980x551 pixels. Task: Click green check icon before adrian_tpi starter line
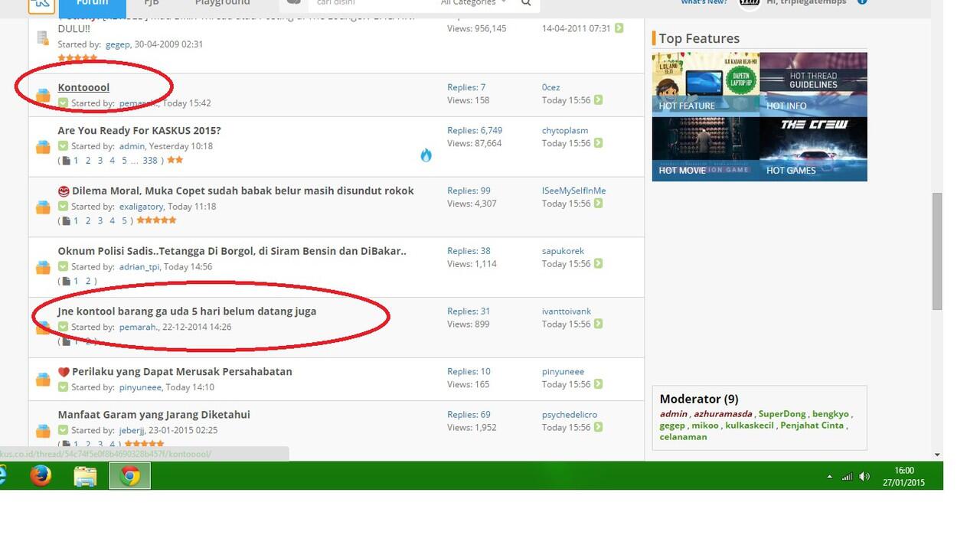click(63, 267)
